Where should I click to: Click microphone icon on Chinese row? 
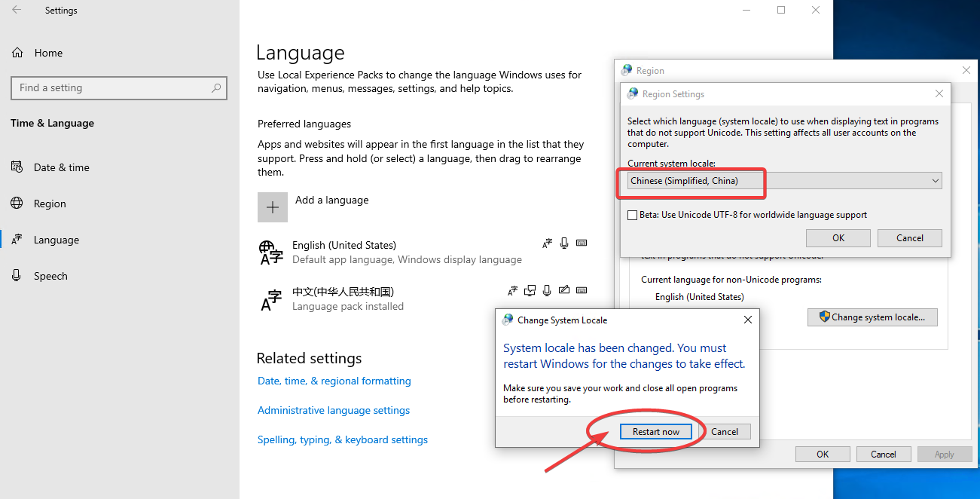[547, 290]
